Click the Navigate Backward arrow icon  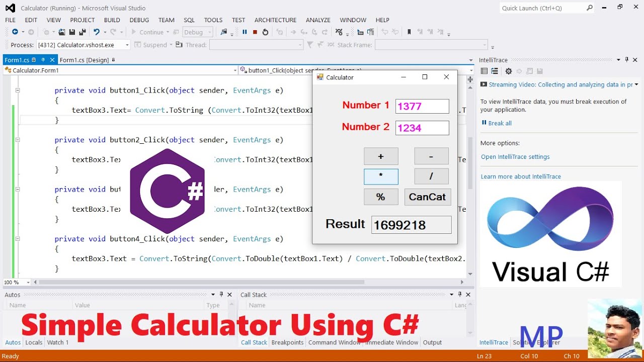coord(15,32)
